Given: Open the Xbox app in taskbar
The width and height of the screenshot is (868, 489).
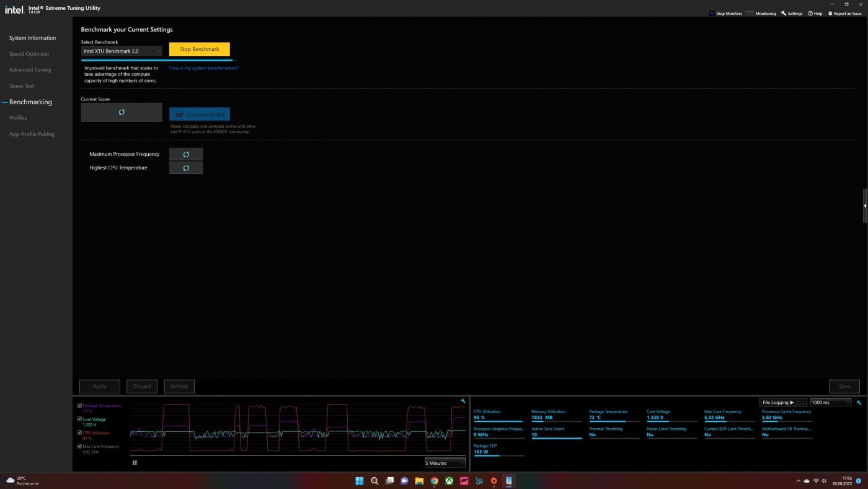Looking at the screenshot, I should pyautogui.click(x=449, y=481).
